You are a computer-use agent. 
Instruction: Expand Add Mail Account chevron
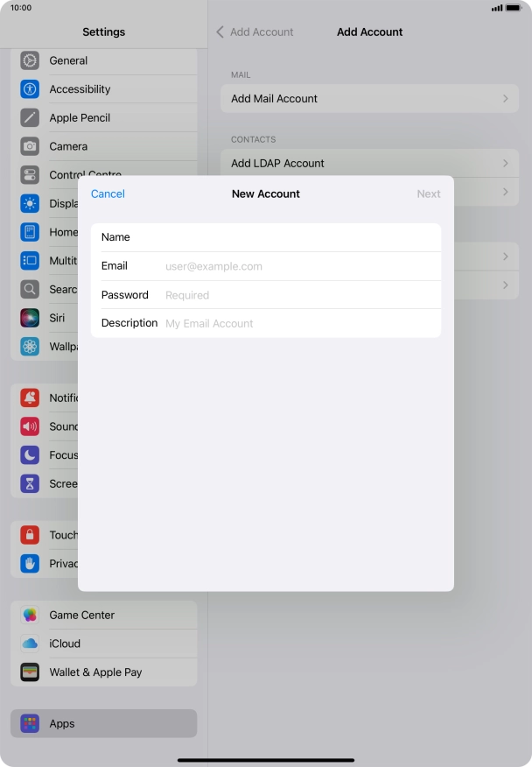[x=505, y=99]
